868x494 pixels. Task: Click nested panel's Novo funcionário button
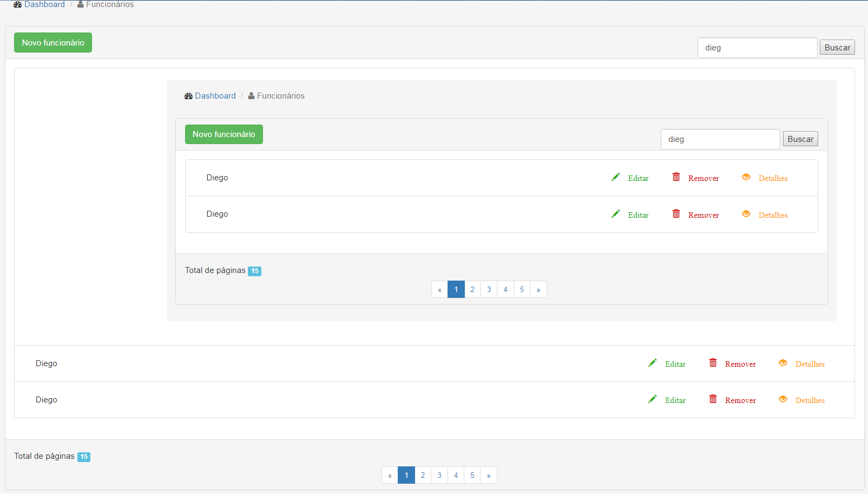click(x=224, y=134)
